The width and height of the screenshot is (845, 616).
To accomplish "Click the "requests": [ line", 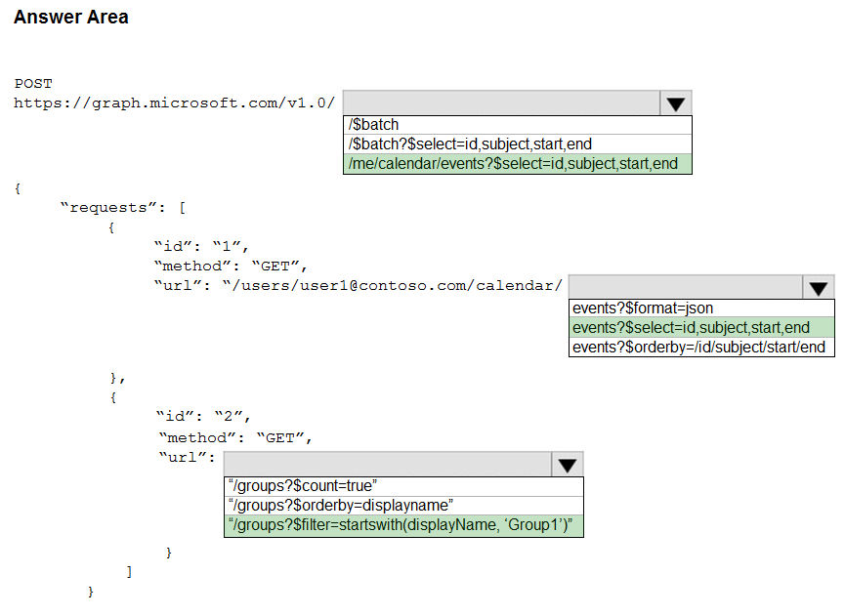I will (123, 208).
